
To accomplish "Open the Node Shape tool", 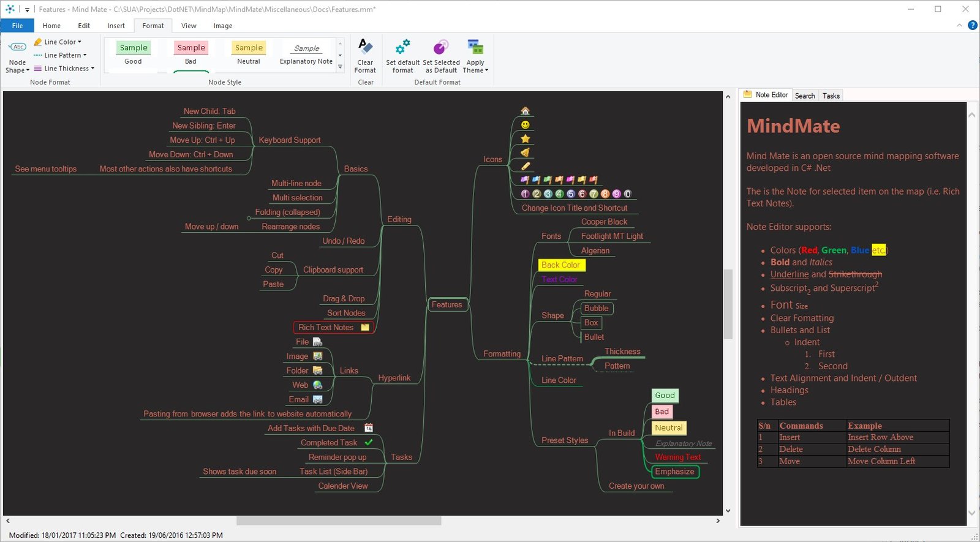I will tap(17, 56).
